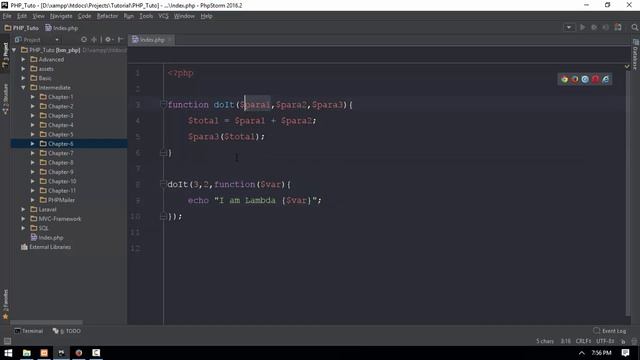The height and width of the screenshot is (360, 640).
Task: Collapse the Intermediate folder
Action: [23, 87]
